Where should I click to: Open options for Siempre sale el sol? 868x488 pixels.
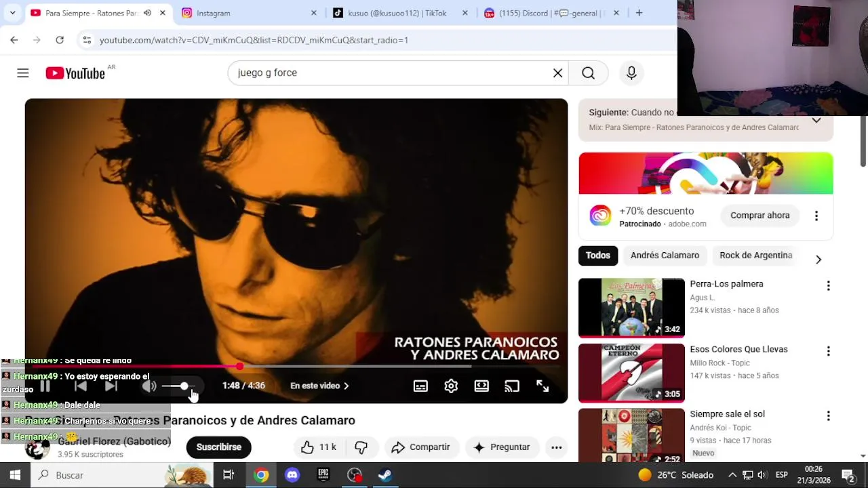click(x=828, y=416)
